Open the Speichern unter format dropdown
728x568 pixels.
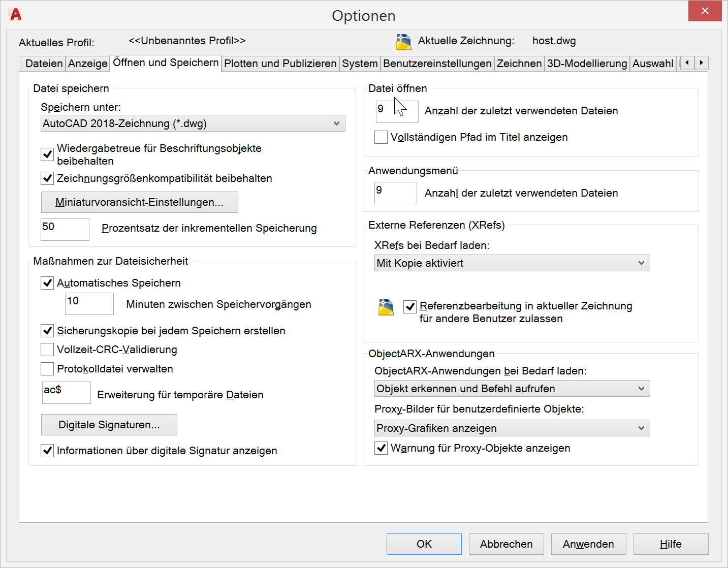point(193,123)
